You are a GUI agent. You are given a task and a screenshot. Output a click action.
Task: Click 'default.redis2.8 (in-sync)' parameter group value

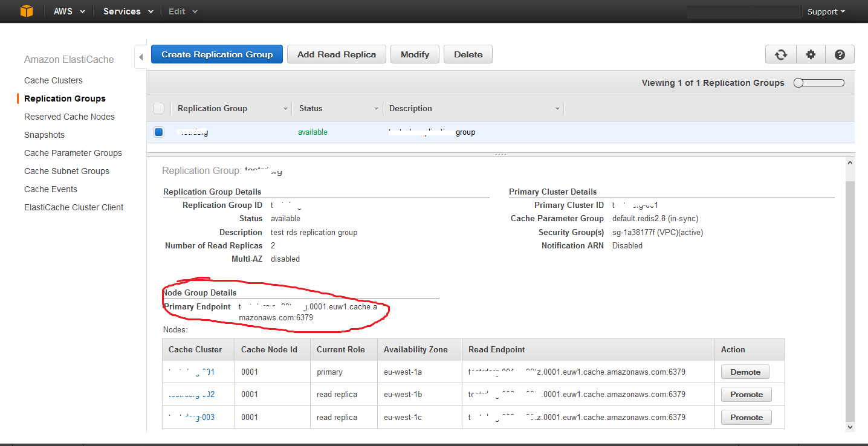coord(655,218)
